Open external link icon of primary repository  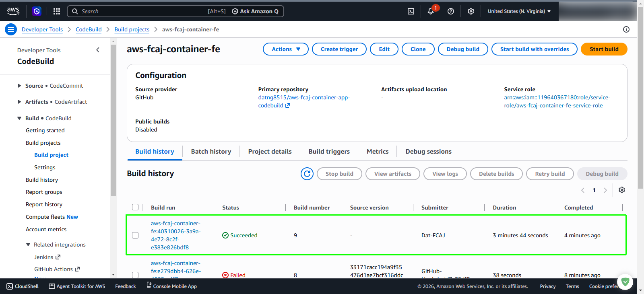point(288,105)
